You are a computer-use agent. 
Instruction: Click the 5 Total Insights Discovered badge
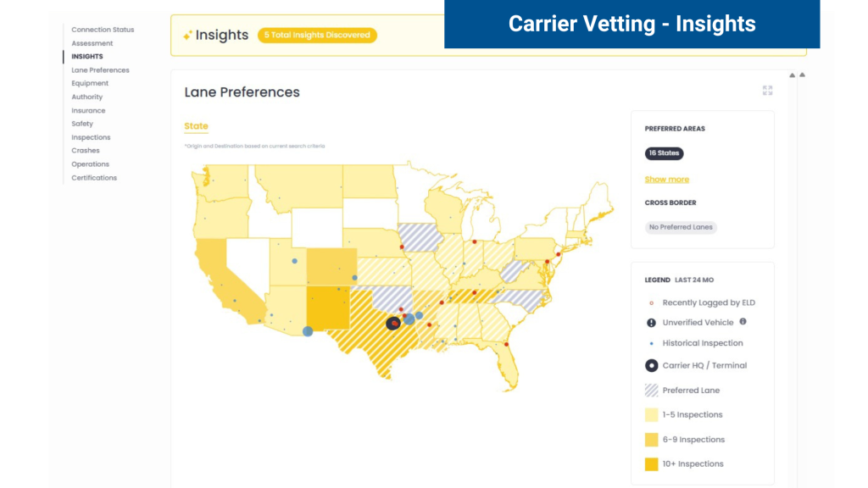click(x=317, y=36)
